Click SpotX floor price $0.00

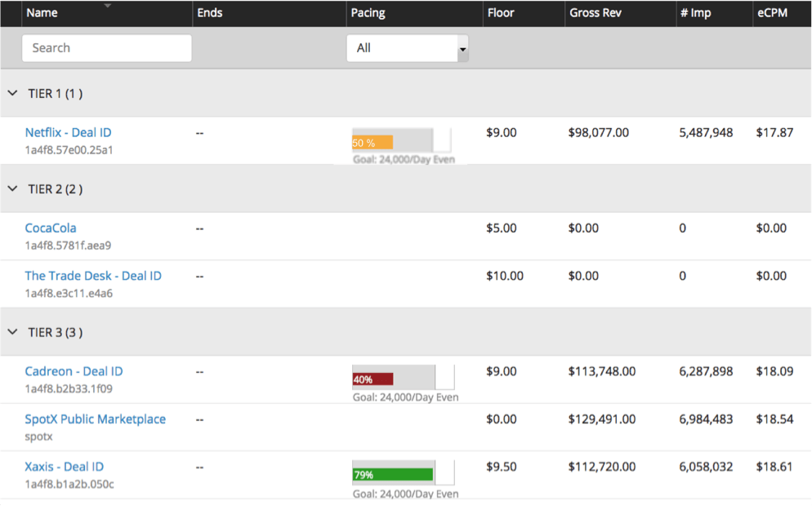coord(502,419)
